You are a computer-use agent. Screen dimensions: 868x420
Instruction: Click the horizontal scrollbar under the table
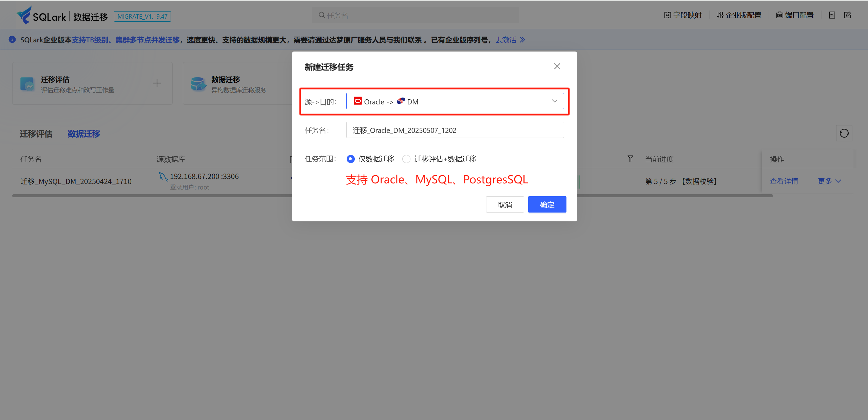point(392,196)
